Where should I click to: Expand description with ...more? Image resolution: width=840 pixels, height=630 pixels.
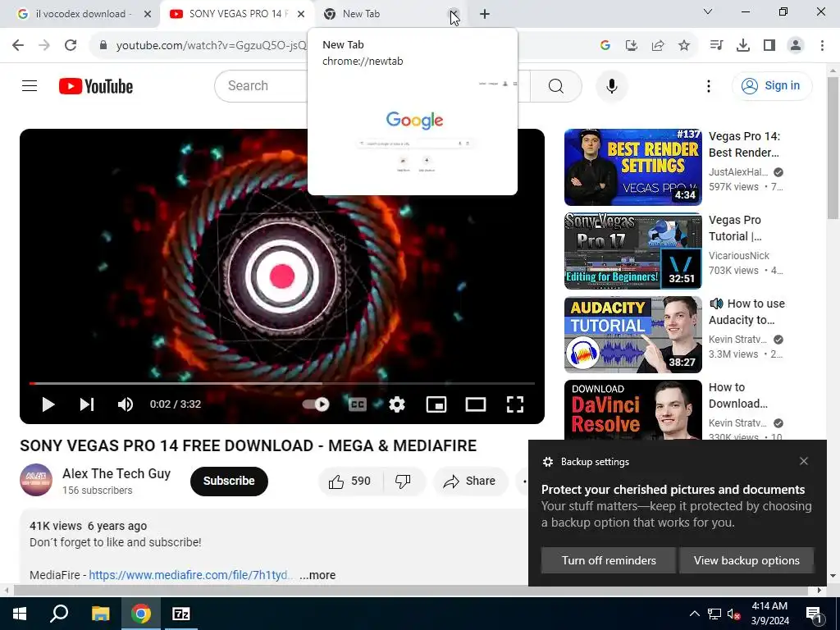317,575
